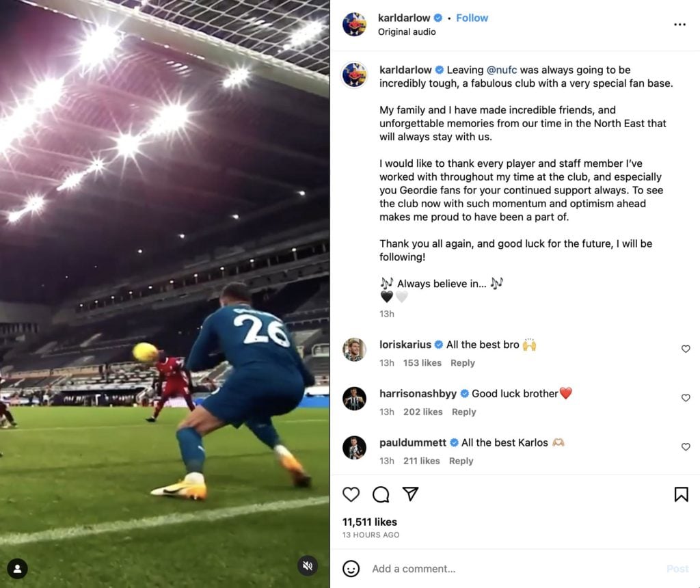This screenshot has height=588, width=700.
Task: Open the three-dot more options menu
Action: click(679, 25)
